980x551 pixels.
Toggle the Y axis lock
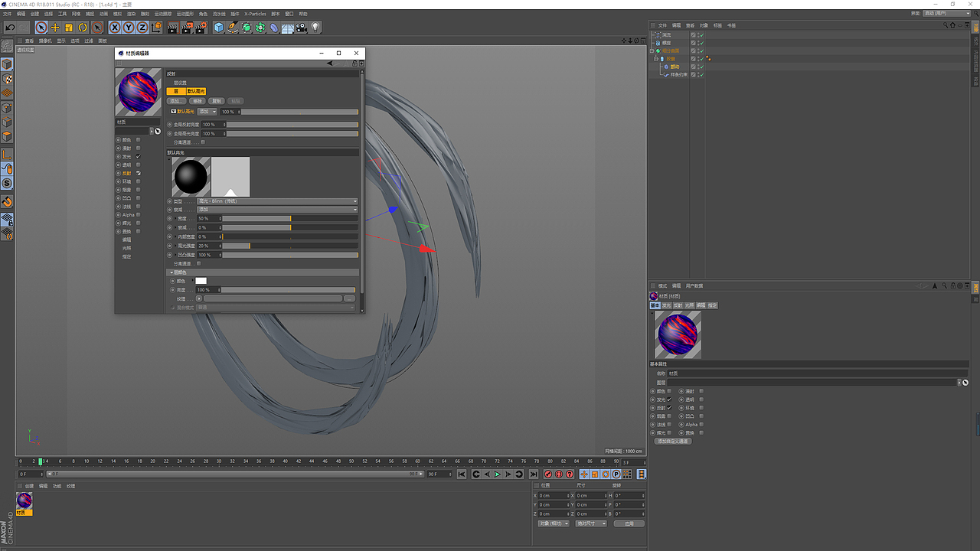click(129, 28)
